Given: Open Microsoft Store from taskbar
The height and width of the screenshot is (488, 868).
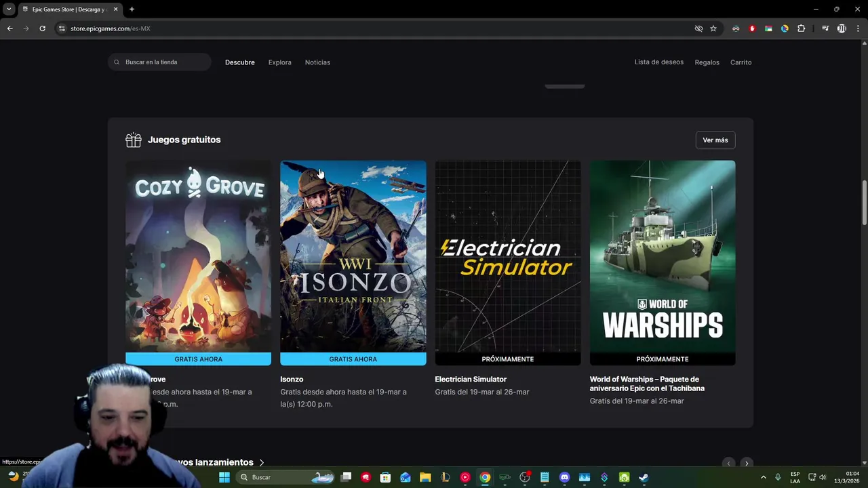Looking at the screenshot, I should click(x=385, y=477).
